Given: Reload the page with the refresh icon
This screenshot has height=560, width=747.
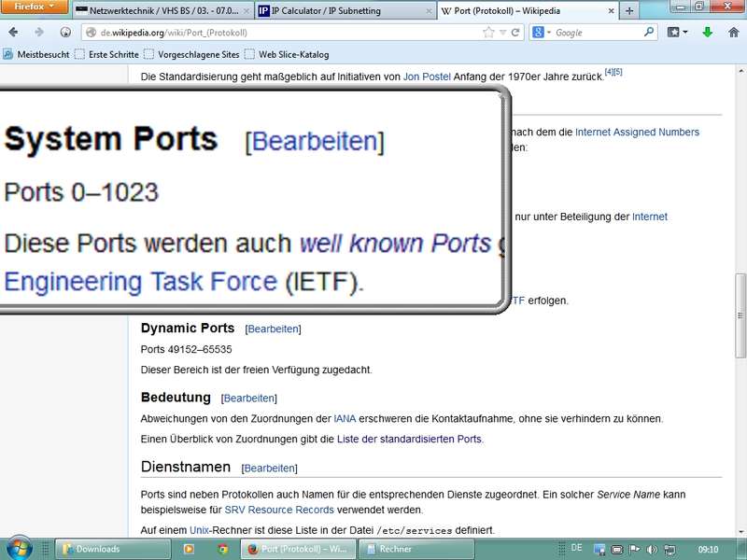Looking at the screenshot, I should tap(515, 33).
